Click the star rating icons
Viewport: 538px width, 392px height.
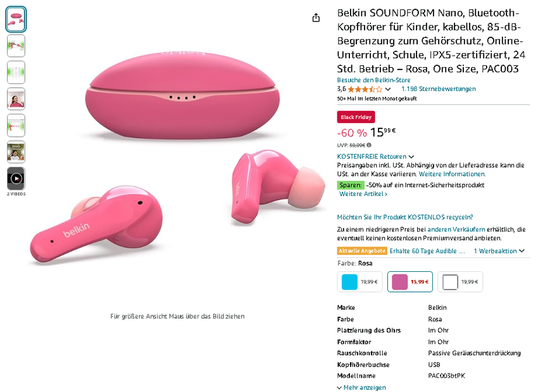click(365, 89)
